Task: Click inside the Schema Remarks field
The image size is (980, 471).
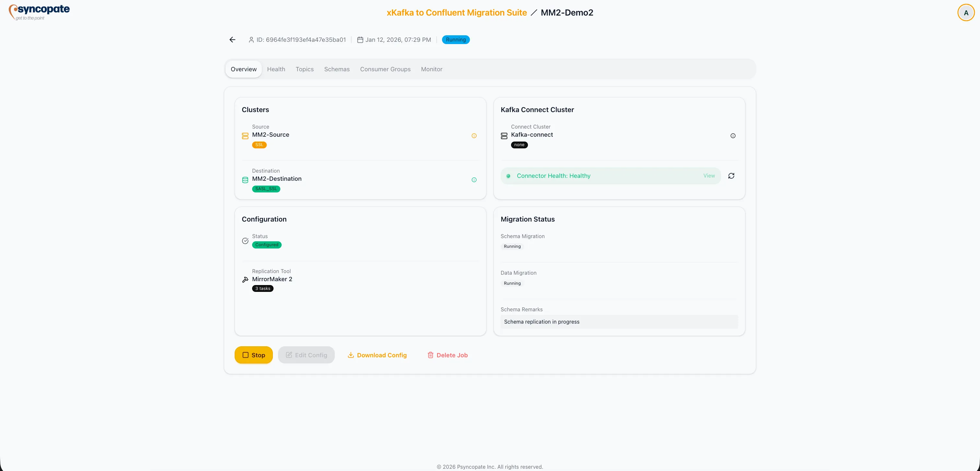Action: pyautogui.click(x=619, y=322)
